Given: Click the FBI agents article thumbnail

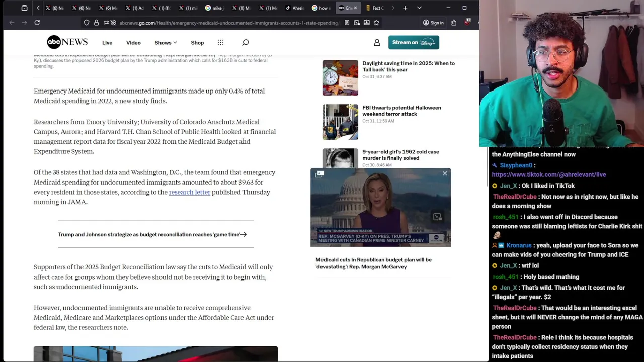Looking at the screenshot, I should click(x=340, y=122).
